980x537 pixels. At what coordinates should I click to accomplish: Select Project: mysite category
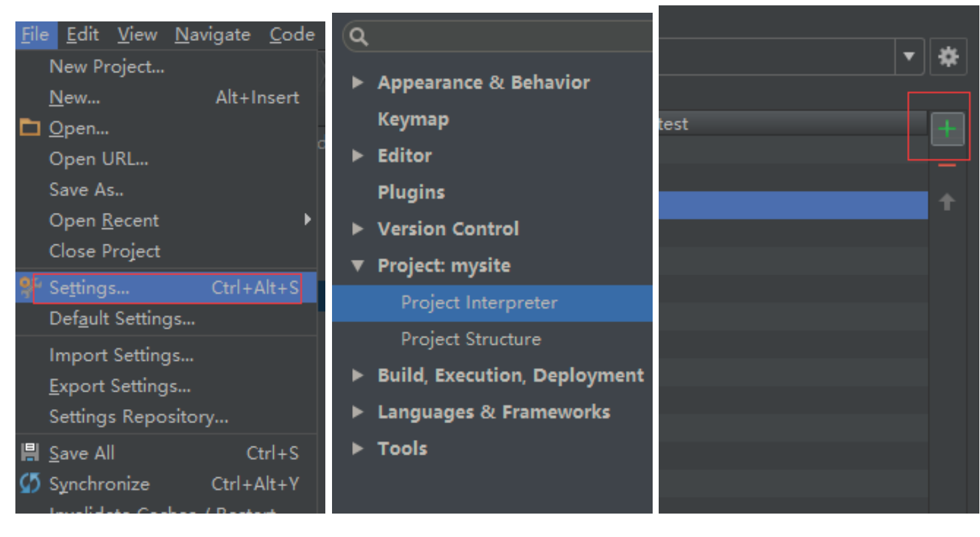444,266
